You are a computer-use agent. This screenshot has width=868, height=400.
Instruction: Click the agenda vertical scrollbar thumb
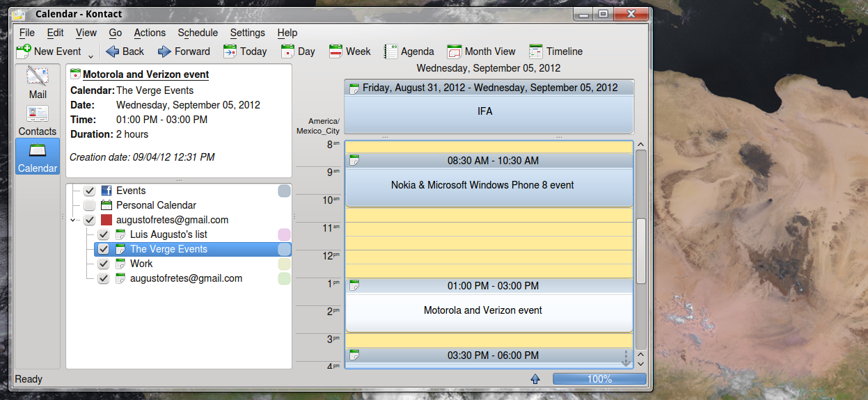[641, 251]
